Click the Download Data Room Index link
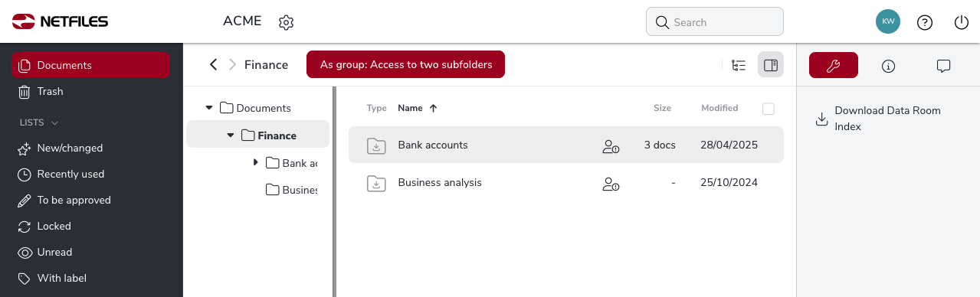980x297 pixels. (887, 119)
